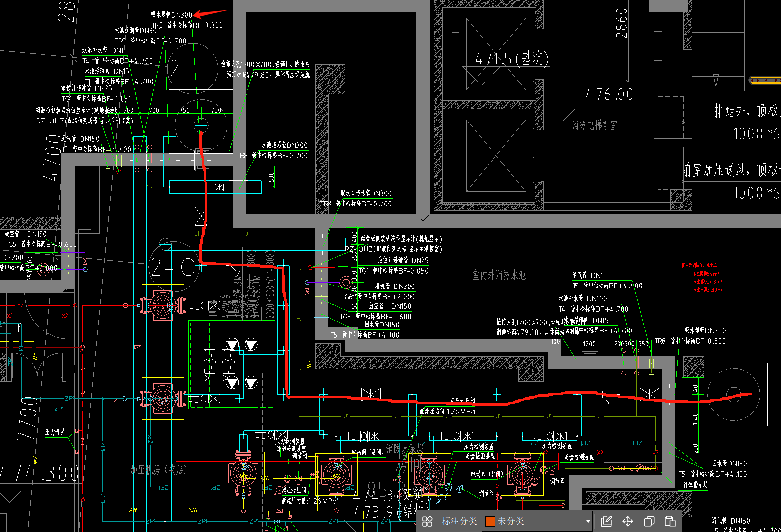
Task: Click the TG6 pipe elevation label
Action: (378, 297)
